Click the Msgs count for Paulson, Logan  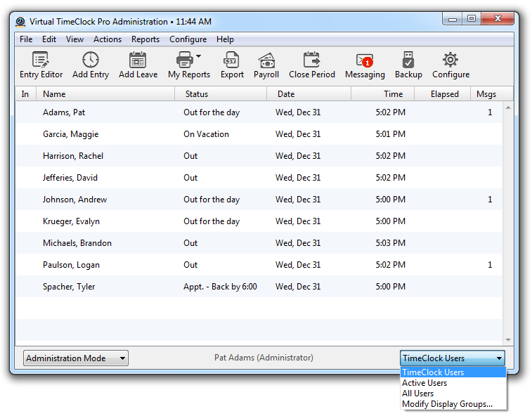[x=490, y=265]
